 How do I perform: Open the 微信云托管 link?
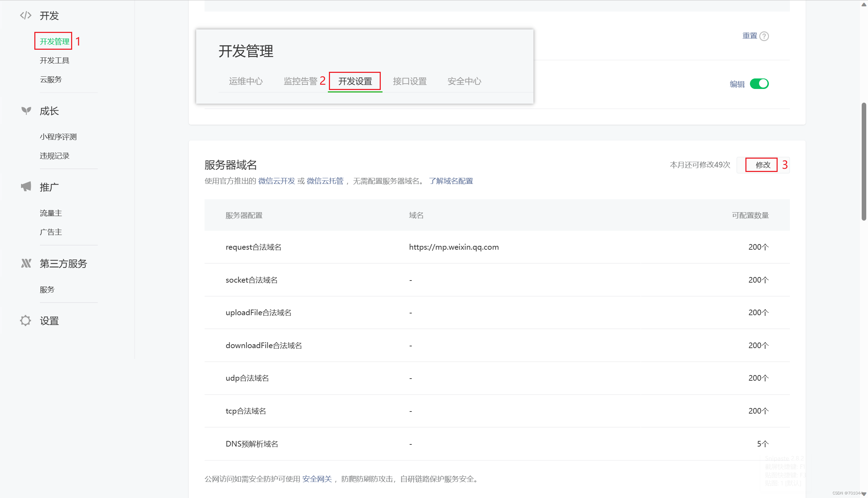pyautogui.click(x=325, y=181)
